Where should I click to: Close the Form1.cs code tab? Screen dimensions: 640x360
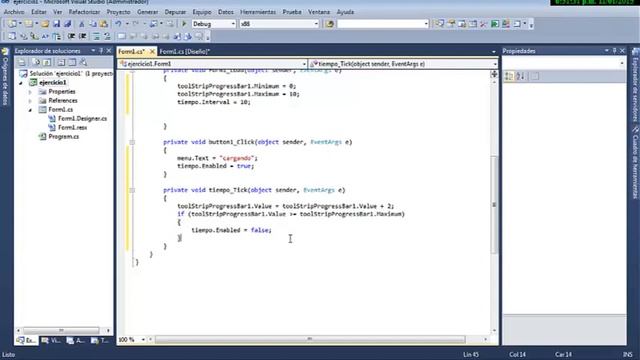pyautogui.click(x=152, y=51)
